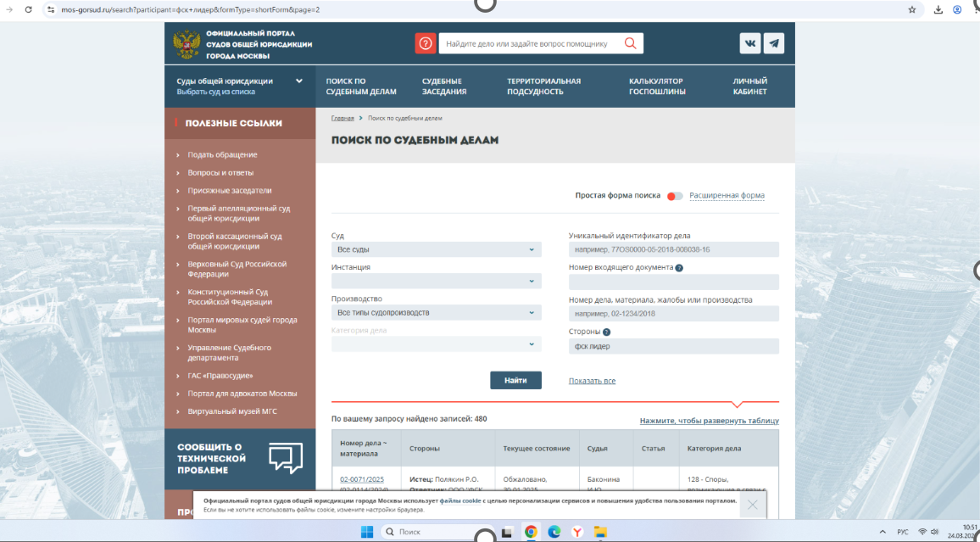The image size is (980, 542).
Task: Open the VK social icon in header
Action: click(749, 42)
